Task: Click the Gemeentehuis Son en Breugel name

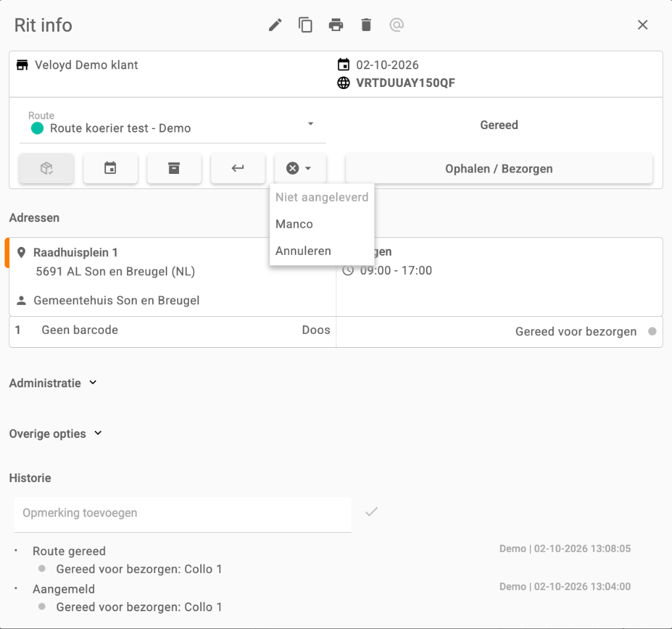Action: (116, 300)
